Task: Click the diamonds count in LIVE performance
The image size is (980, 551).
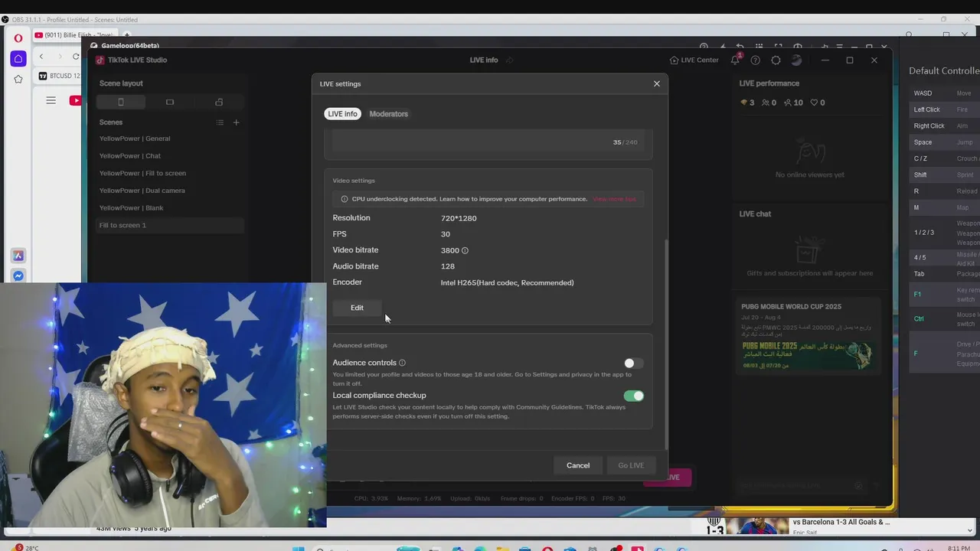Action: [x=747, y=103]
